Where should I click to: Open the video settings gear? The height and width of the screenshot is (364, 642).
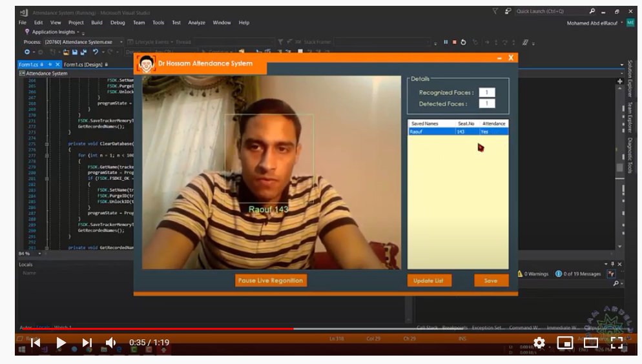click(539, 343)
